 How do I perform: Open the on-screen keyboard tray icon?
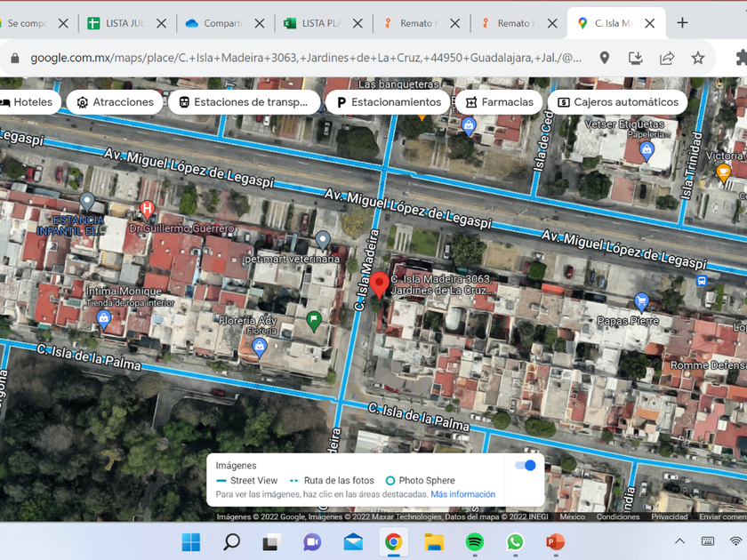(x=708, y=541)
